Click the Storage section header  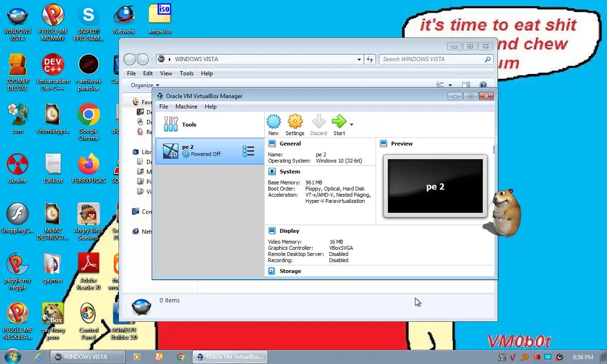[290, 271]
